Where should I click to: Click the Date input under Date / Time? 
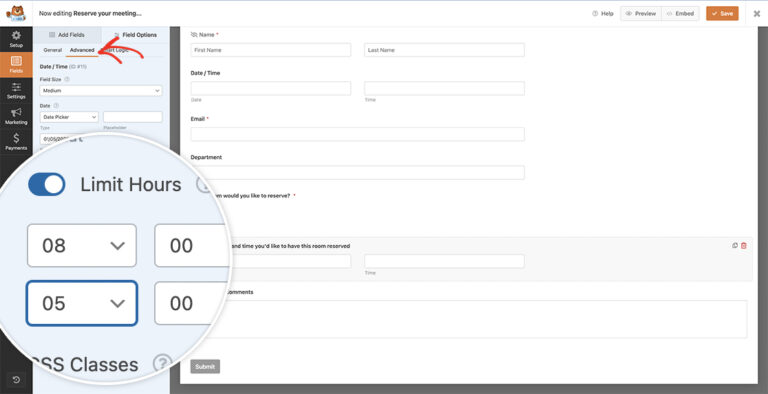point(271,88)
